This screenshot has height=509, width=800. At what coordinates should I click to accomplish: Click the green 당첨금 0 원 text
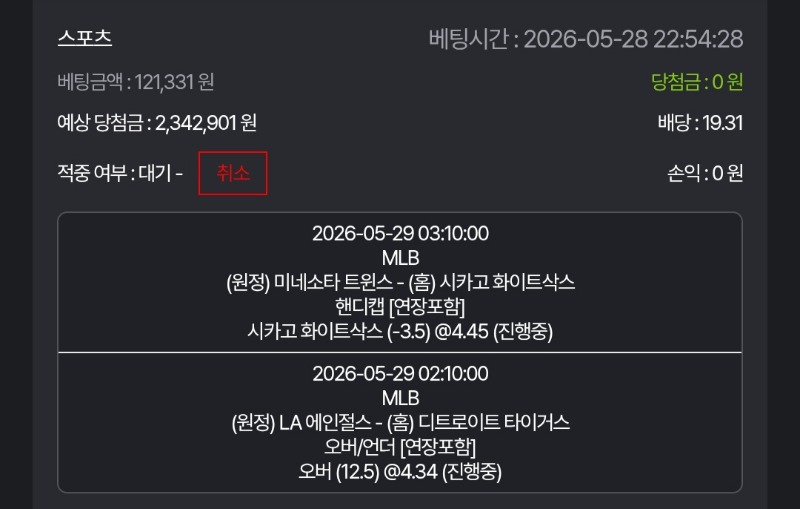pyautogui.click(x=697, y=82)
